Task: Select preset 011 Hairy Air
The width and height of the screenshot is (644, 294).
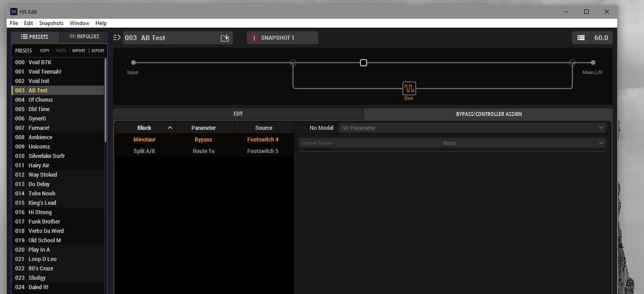Action: tap(58, 165)
